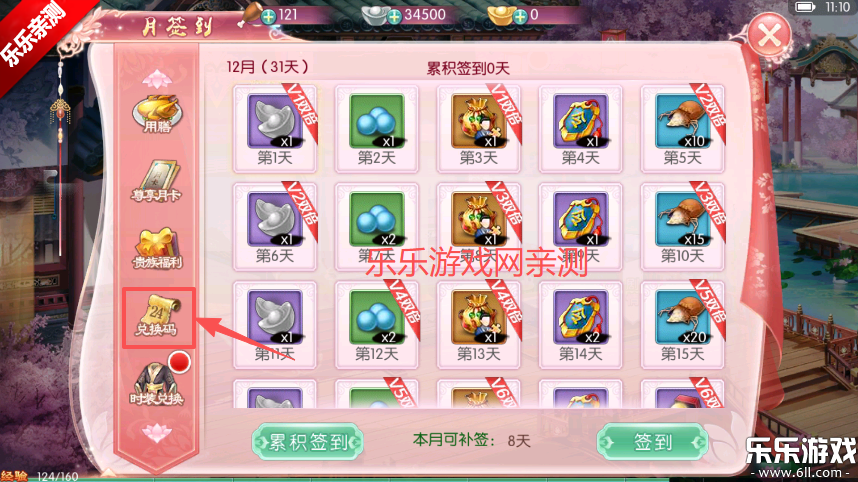Expand sidebar upward with top lotus arrow
Viewport: 858px width, 482px height.
coord(157,80)
